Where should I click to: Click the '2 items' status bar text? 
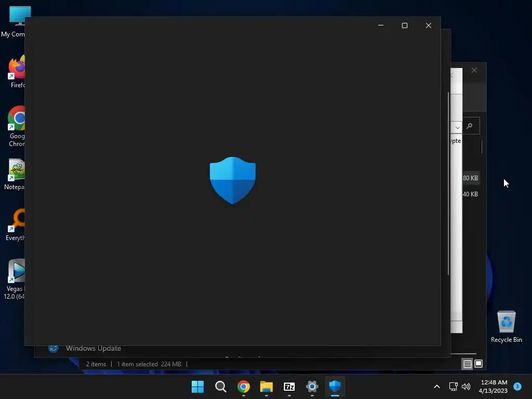[96, 364]
